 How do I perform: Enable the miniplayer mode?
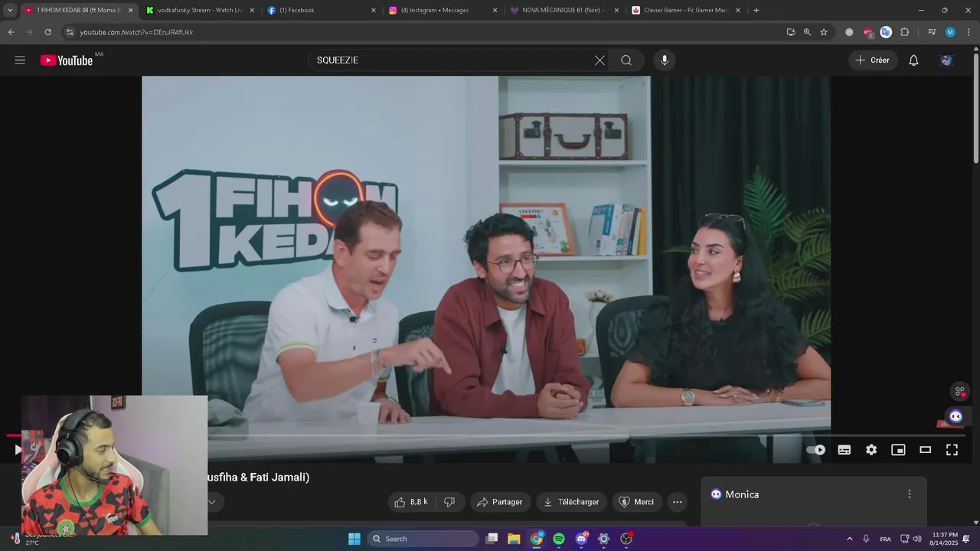(x=898, y=450)
